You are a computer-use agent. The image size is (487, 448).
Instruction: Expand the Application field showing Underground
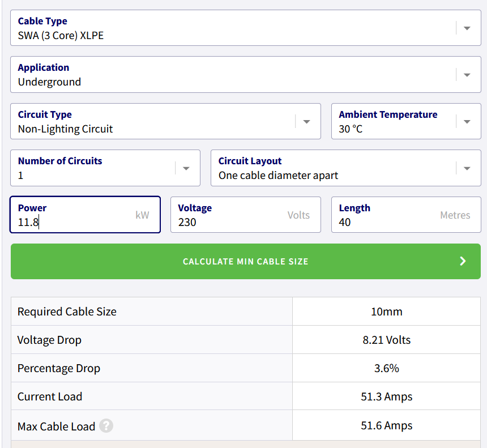(x=227, y=75)
